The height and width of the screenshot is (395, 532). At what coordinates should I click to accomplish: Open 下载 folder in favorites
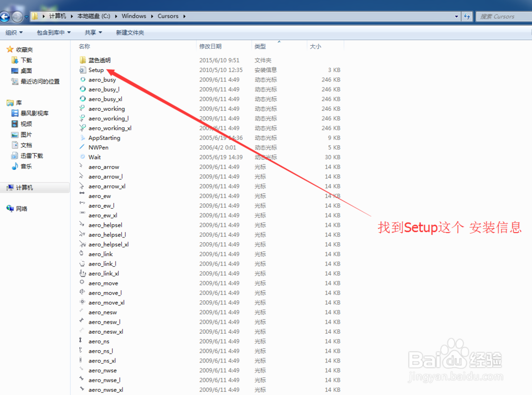point(27,60)
